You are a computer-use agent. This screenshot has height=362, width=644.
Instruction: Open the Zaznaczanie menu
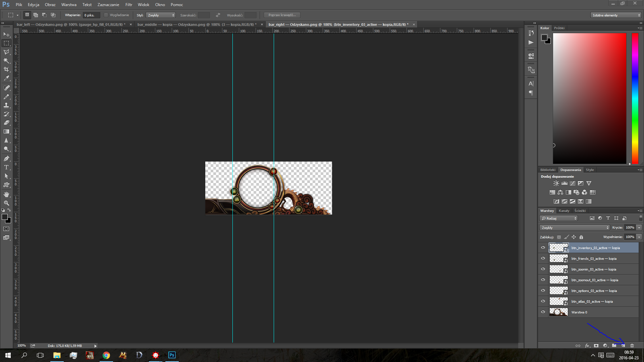pyautogui.click(x=108, y=5)
